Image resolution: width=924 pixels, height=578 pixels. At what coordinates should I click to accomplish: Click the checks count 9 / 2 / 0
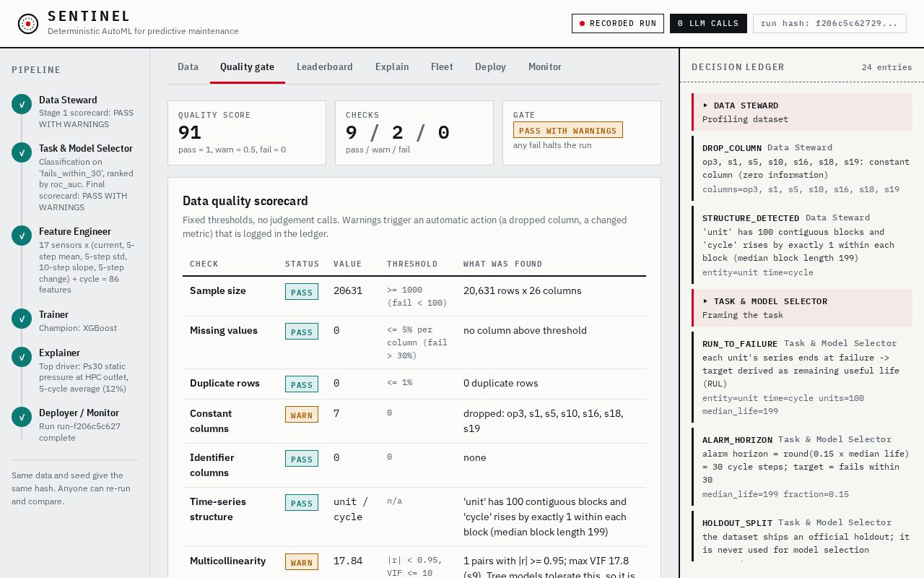coord(398,132)
